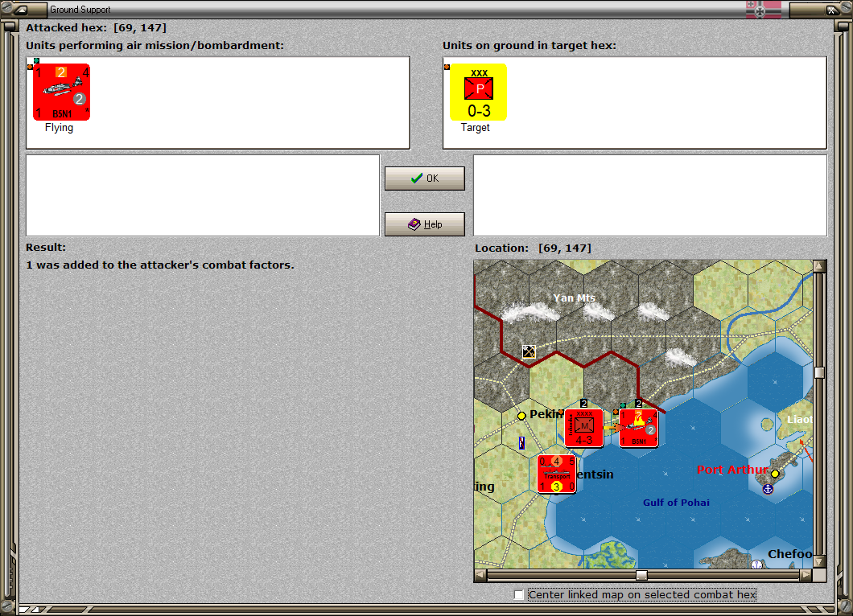Viewport: 853px width, 616px height.
Task: Select the B5N1 flying air unit counter
Action: tap(61, 92)
